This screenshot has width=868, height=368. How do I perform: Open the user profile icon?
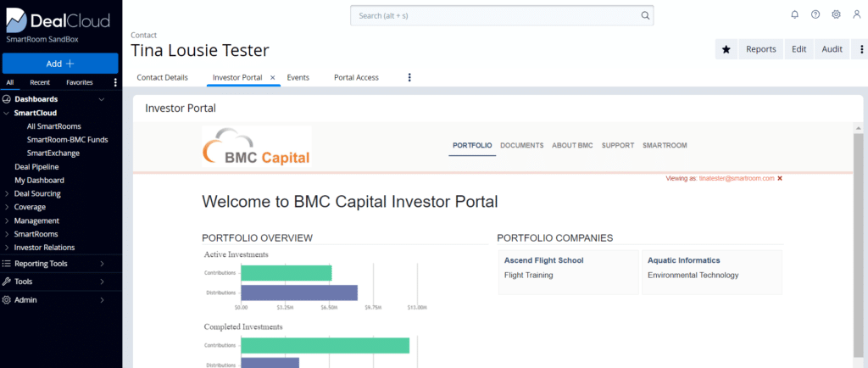coord(857,15)
